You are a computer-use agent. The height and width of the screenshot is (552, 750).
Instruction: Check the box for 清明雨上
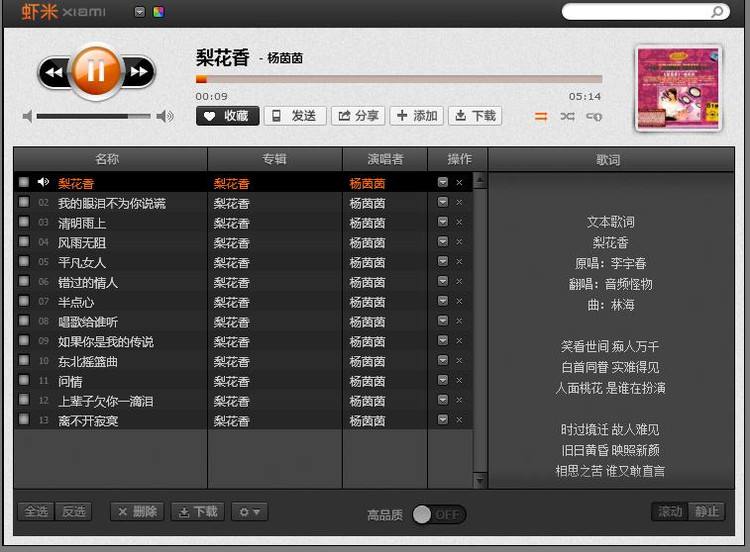(23, 221)
